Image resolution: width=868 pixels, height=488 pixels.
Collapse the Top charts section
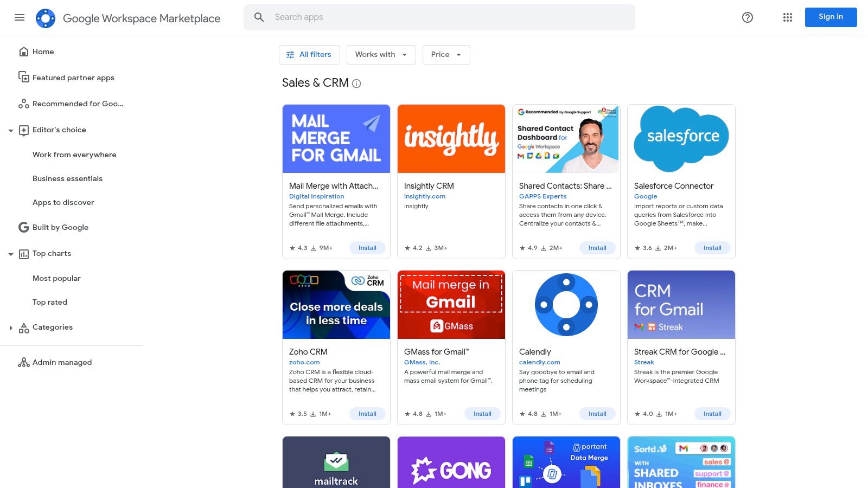click(11, 253)
